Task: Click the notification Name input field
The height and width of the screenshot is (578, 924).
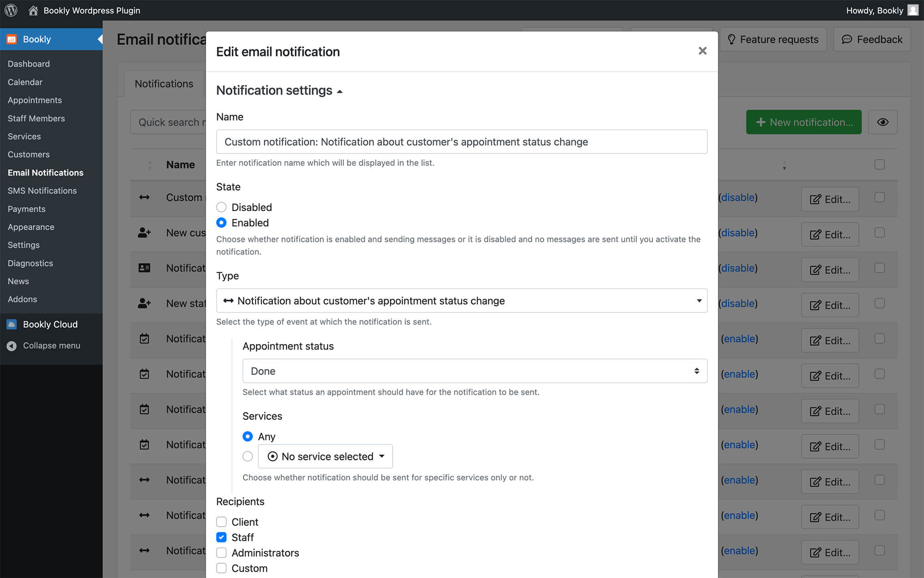Action: click(462, 141)
